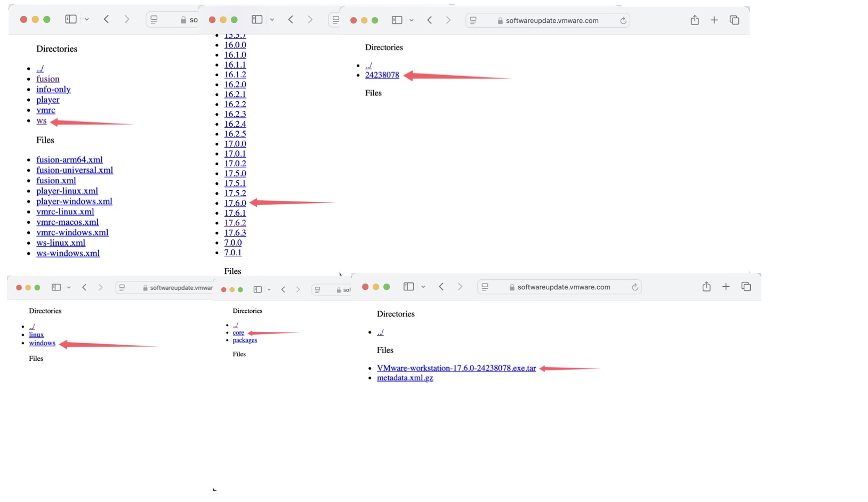Toggle sidebar in the linux/windows directory window
The image size is (868, 502).
(x=56, y=287)
